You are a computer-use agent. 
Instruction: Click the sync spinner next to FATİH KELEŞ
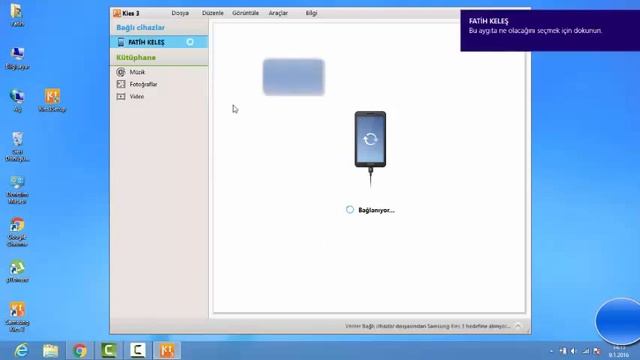coord(190,42)
